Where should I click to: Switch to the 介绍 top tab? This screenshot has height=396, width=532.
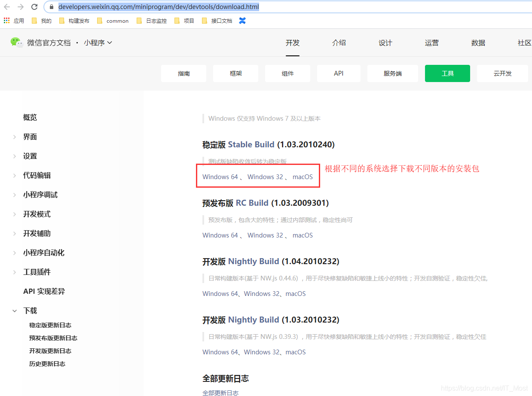(x=339, y=43)
